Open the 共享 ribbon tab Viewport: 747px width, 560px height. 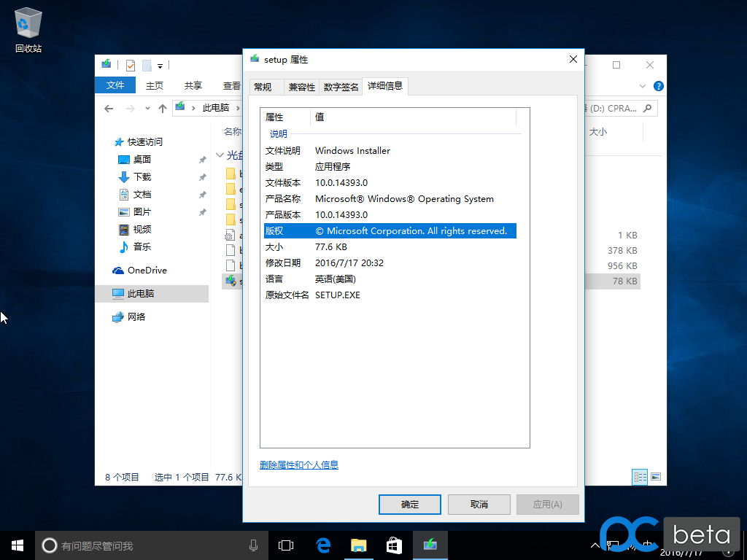point(193,86)
